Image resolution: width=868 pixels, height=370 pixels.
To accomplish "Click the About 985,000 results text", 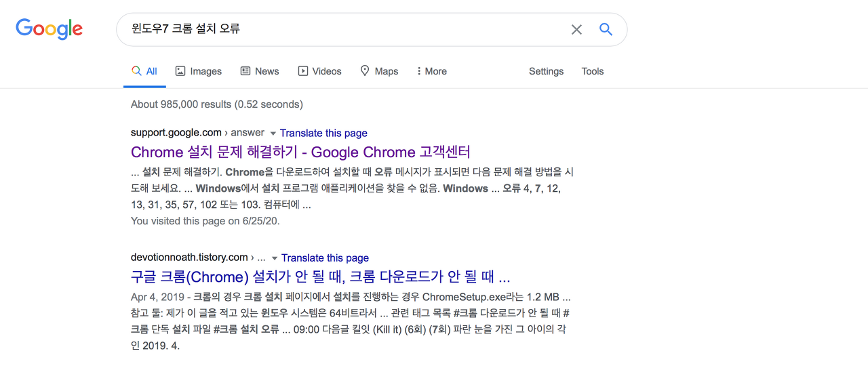I will pos(217,104).
